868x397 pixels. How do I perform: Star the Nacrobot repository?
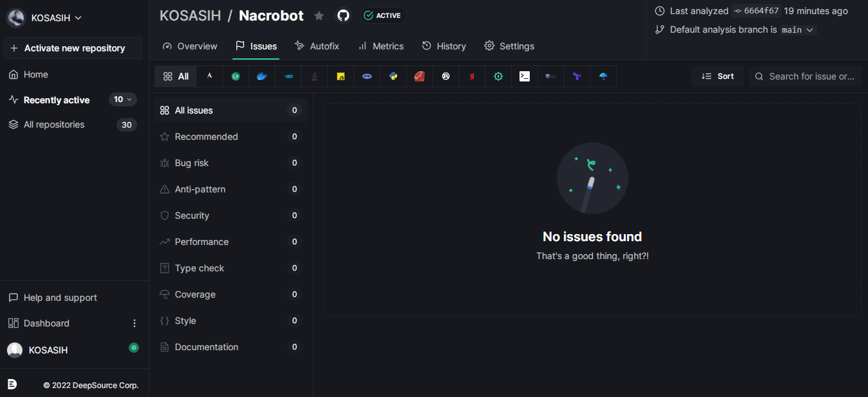click(319, 16)
